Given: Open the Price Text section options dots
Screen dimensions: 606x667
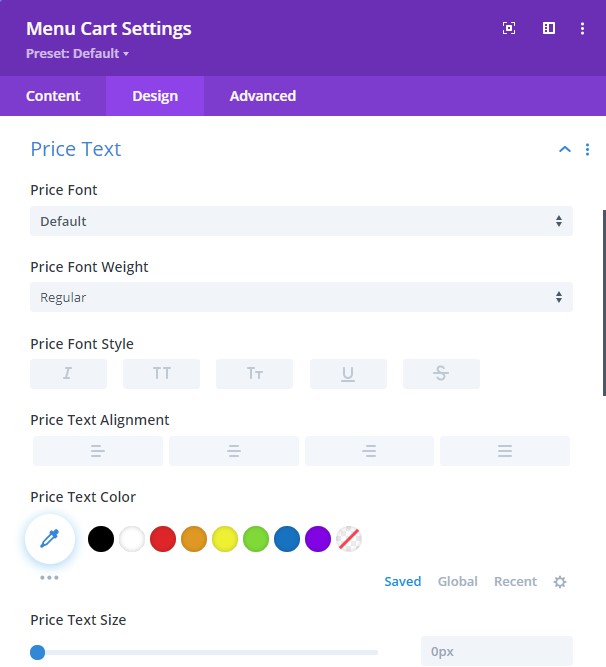Looking at the screenshot, I should pos(587,149).
